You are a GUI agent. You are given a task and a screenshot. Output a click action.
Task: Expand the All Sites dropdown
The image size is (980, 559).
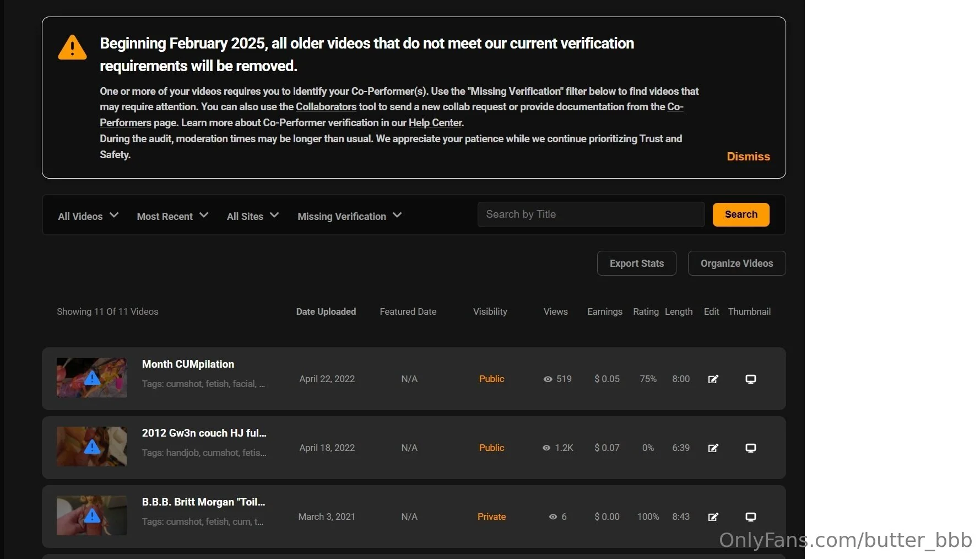(x=252, y=216)
